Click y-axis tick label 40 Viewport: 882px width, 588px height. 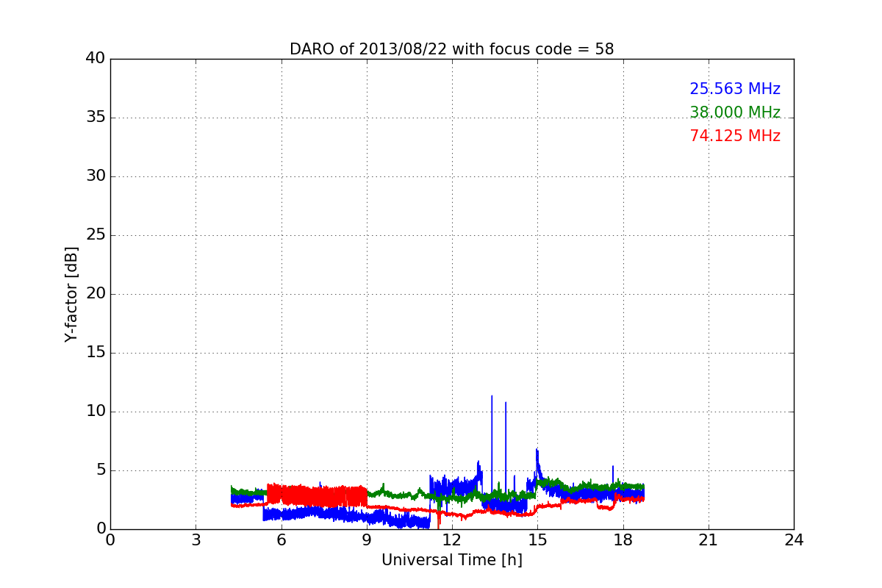96,59
